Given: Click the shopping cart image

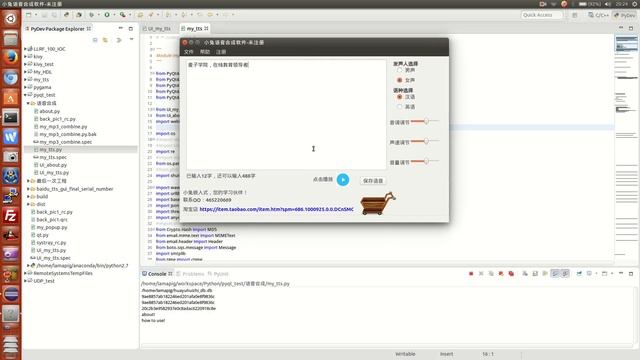Looking at the screenshot, I should pos(378,204).
